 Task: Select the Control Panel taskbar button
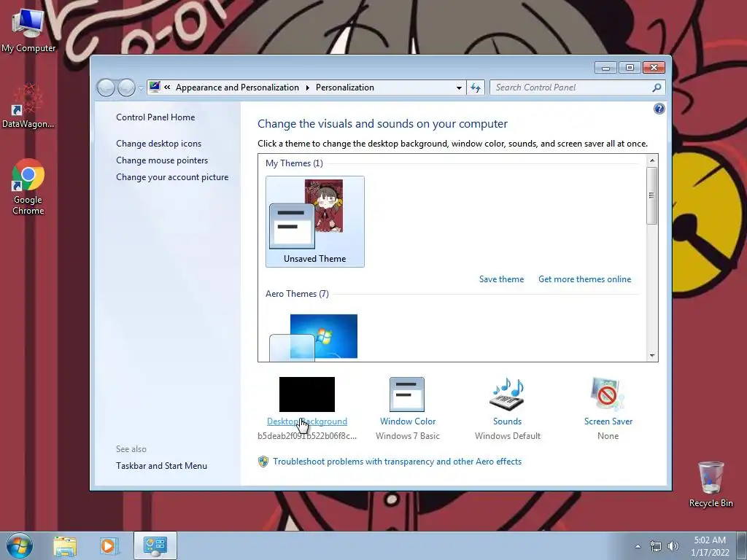155,545
